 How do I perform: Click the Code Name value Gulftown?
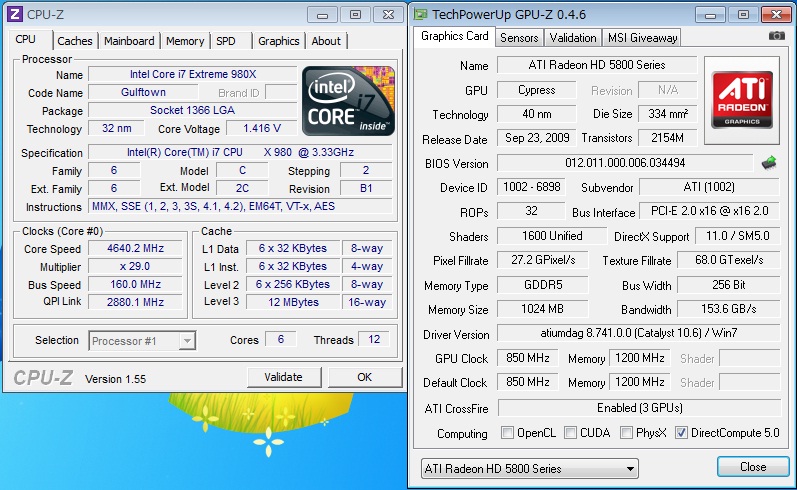[x=143, y=93]
